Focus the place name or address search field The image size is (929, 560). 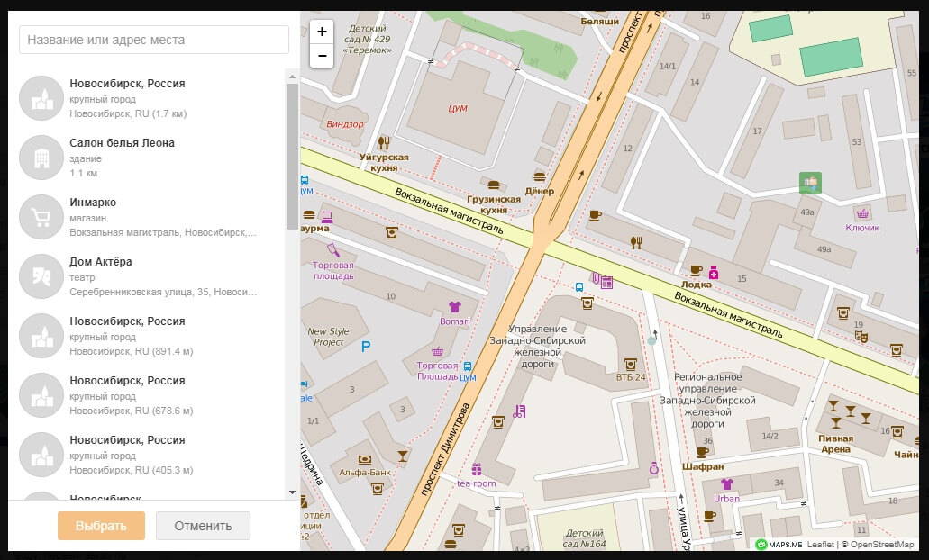[x=154, y=40]
